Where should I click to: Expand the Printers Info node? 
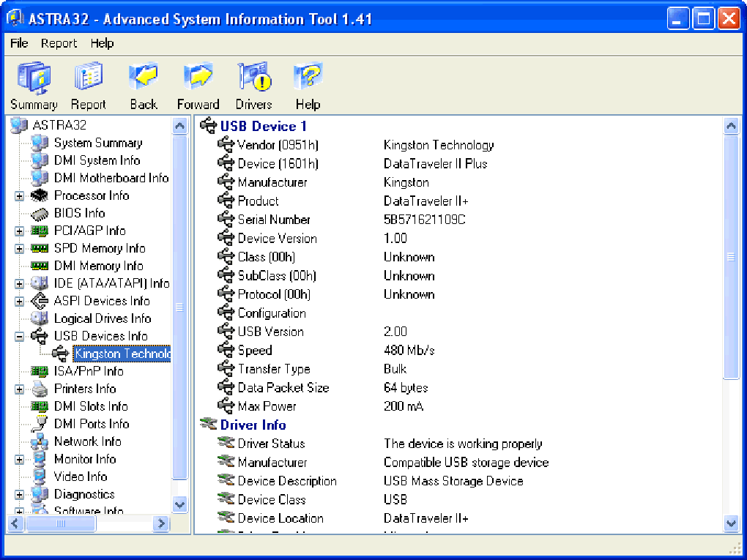pyautogui.click(x=19, y=389)
